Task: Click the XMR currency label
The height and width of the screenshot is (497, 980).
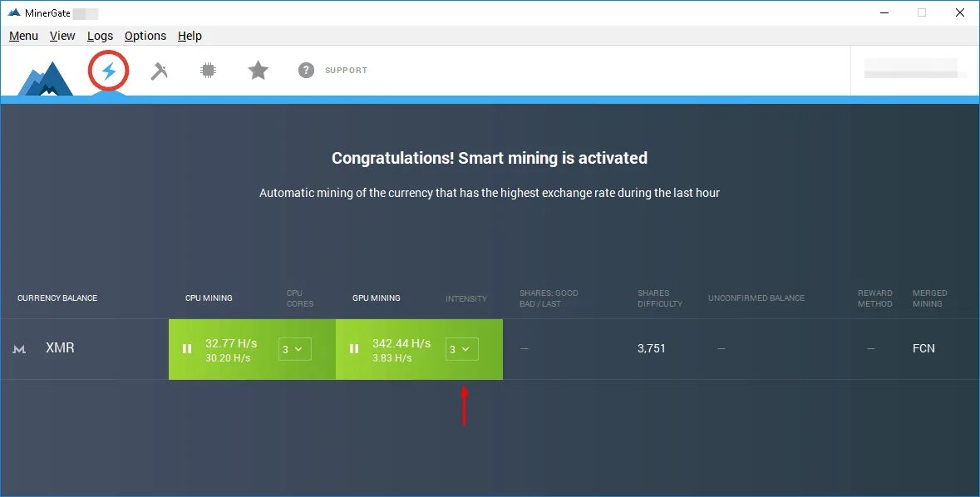Action: [x=60, y=347]
